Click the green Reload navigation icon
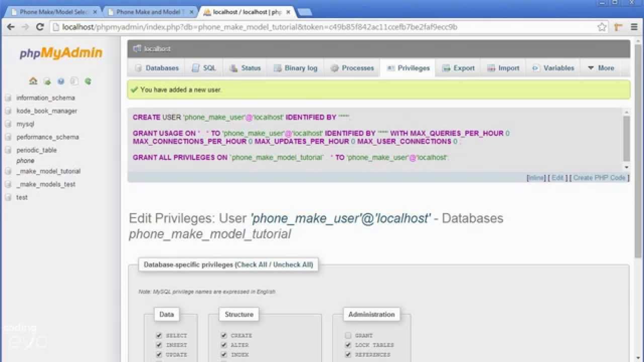 coord(88,81)
